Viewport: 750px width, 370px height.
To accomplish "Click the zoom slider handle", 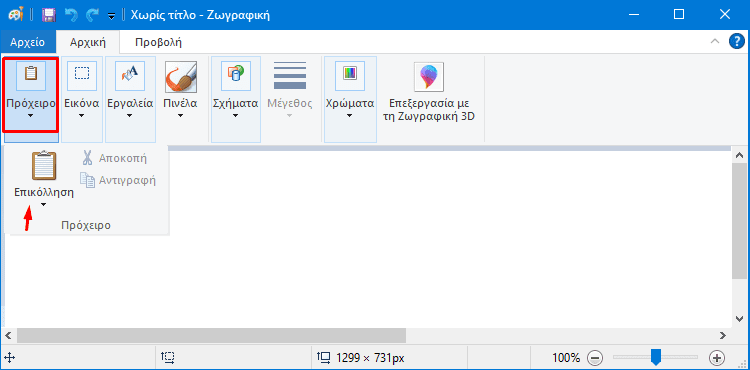I will [656, 357].
